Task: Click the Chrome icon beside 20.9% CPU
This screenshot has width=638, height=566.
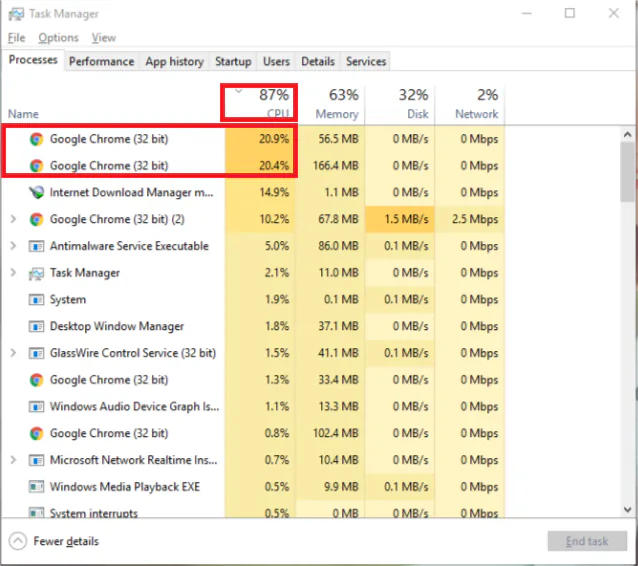Action: coord(36,139)
